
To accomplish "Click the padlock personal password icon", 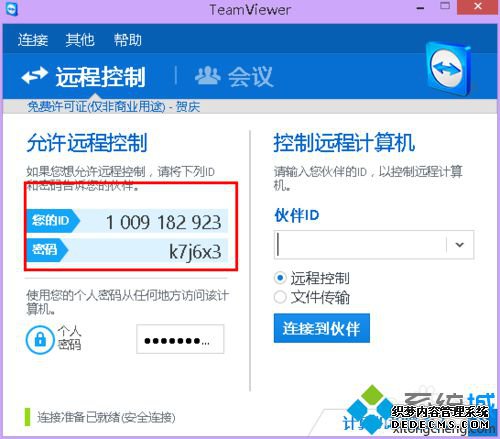I will click(40, 340).
